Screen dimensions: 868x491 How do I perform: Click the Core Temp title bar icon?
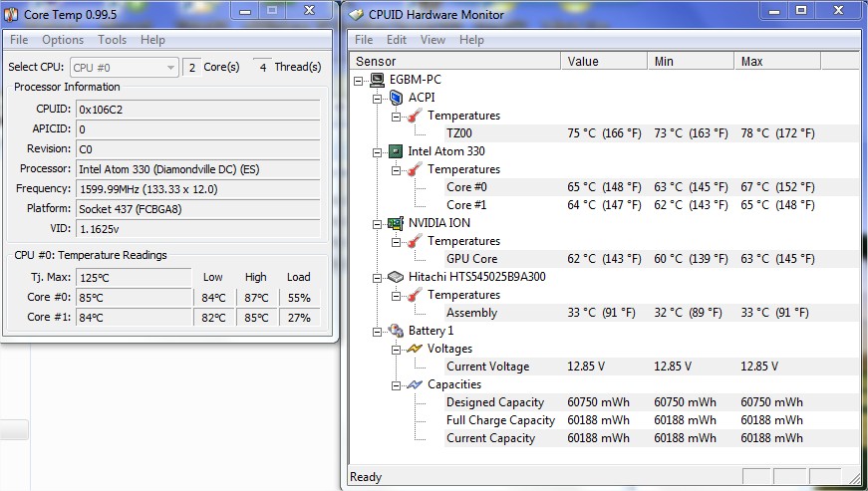pos(11,14)
